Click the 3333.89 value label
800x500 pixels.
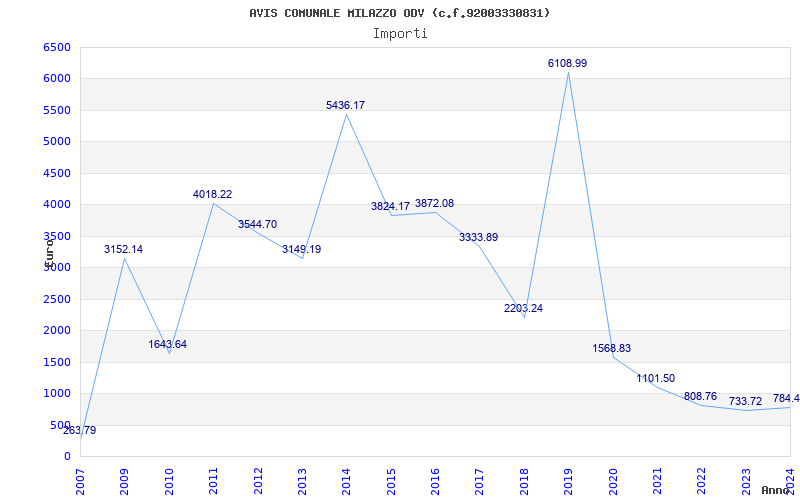pyautogui.click(x=479, y=237)
